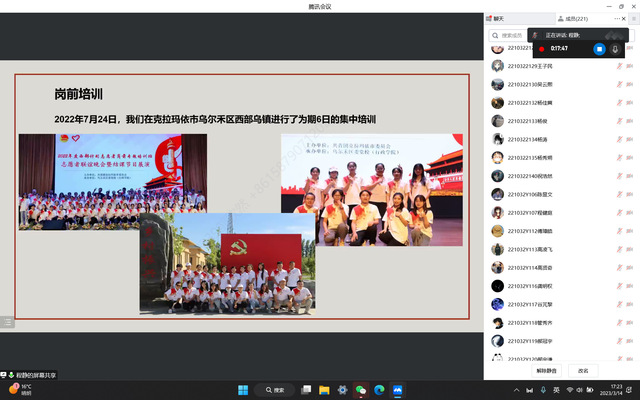The image size is (640, 400).
Task: Toggle the camera icon for member 2210322132
Action: [x=629, y=103]
